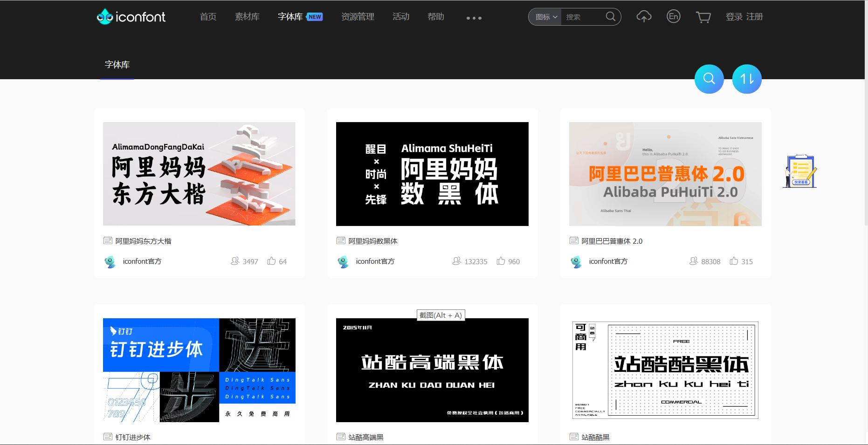Screen dimensions: 868x445
Task: Switch to the 素材库 menu item
Action: (247, 17)
